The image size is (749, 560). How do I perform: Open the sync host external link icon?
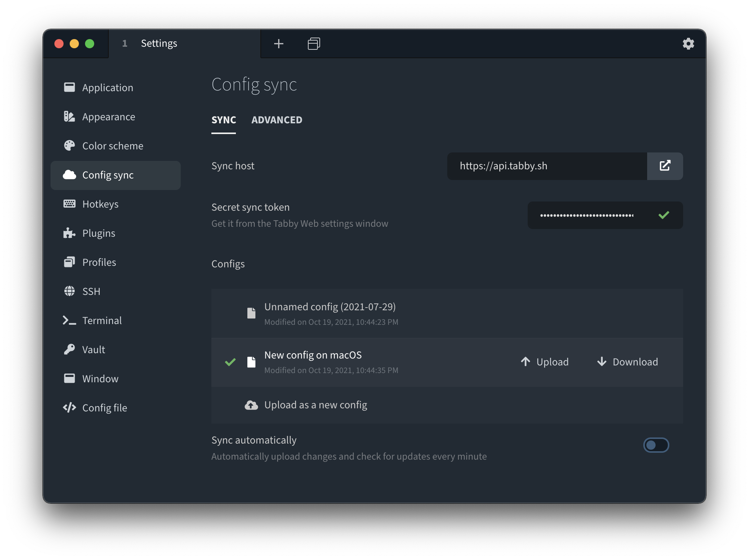[665, 166]
